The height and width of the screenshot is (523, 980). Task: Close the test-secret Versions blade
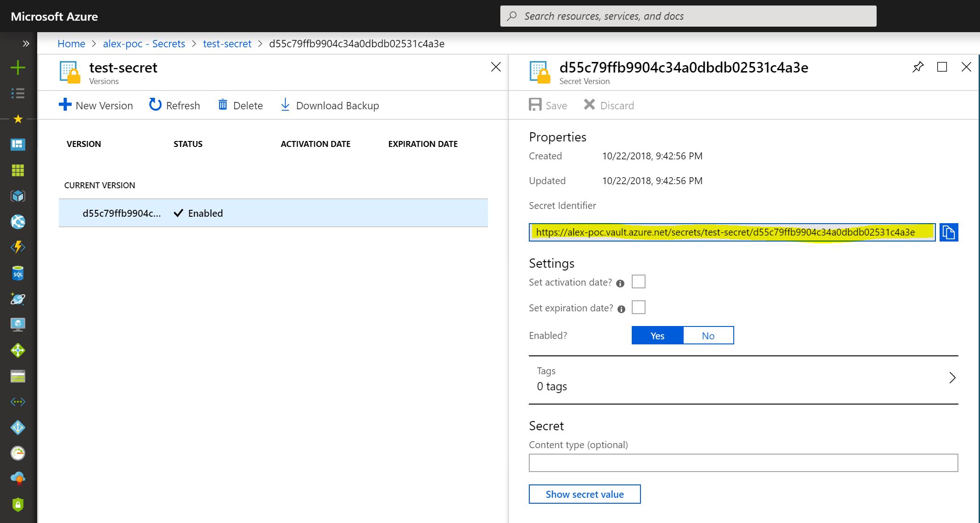pyautogui.click(x=496, y=67)
